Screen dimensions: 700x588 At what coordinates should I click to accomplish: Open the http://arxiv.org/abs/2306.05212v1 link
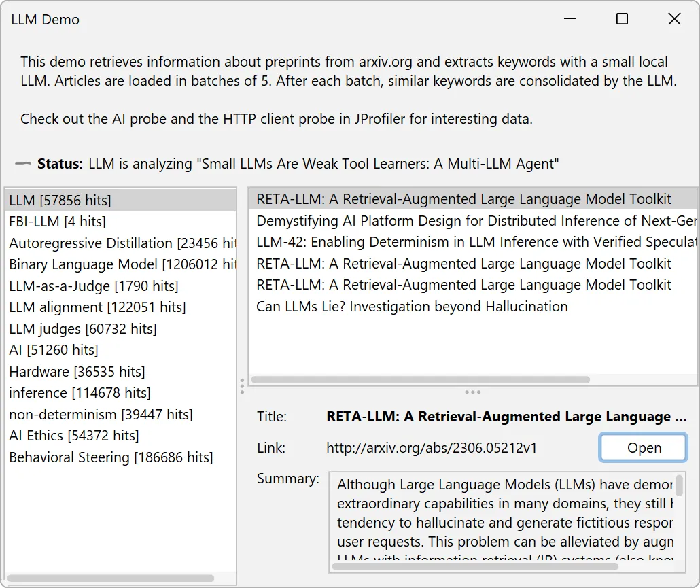[x=642, y=447]
